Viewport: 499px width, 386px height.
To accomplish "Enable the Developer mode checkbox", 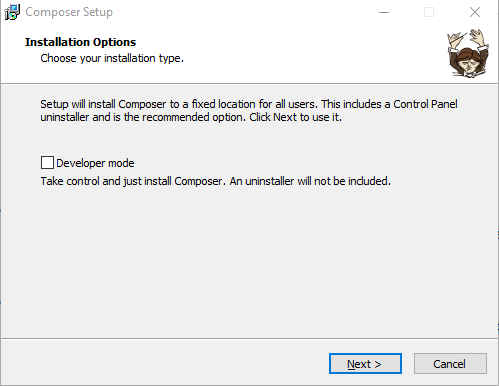I will (x=47, y=163).
